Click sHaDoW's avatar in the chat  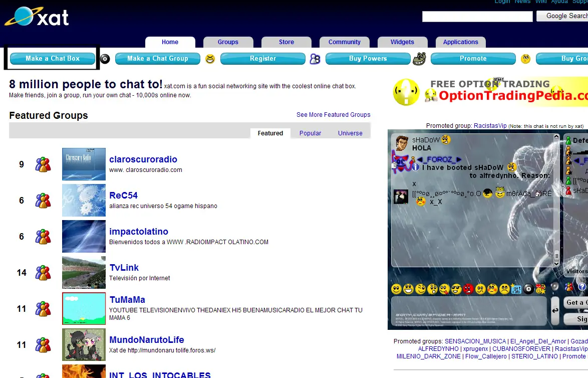[x=402, y=143]
